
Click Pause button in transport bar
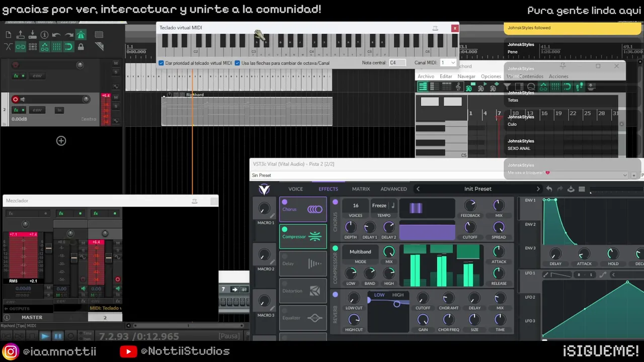tap(57, 336)
